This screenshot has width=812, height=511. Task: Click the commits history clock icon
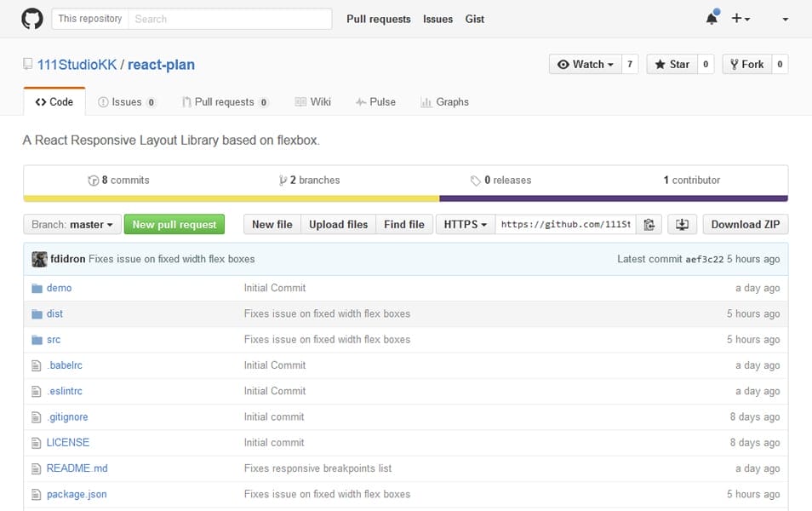94,181
